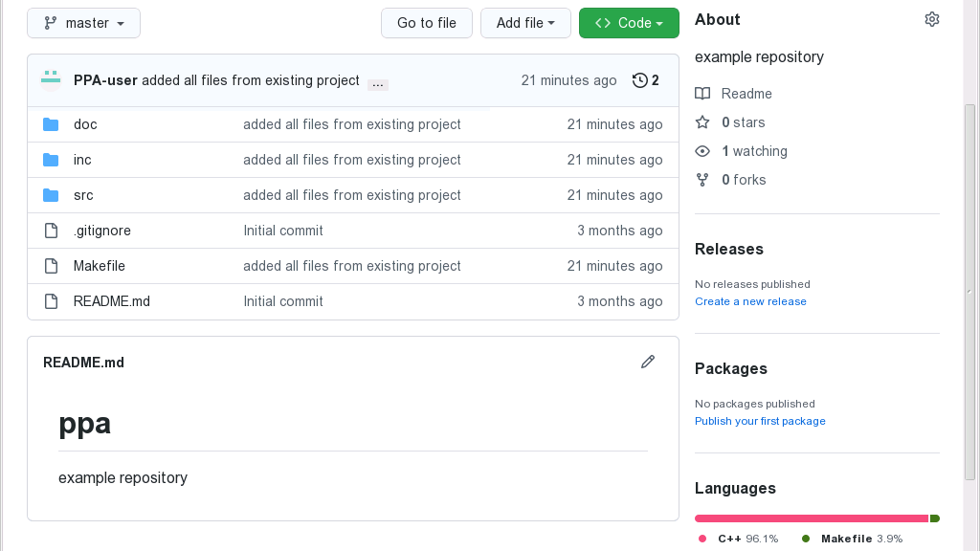The image size is (980, 551).
Task: Open commit message for the inc folder
Action: click(x=352, y=160)
